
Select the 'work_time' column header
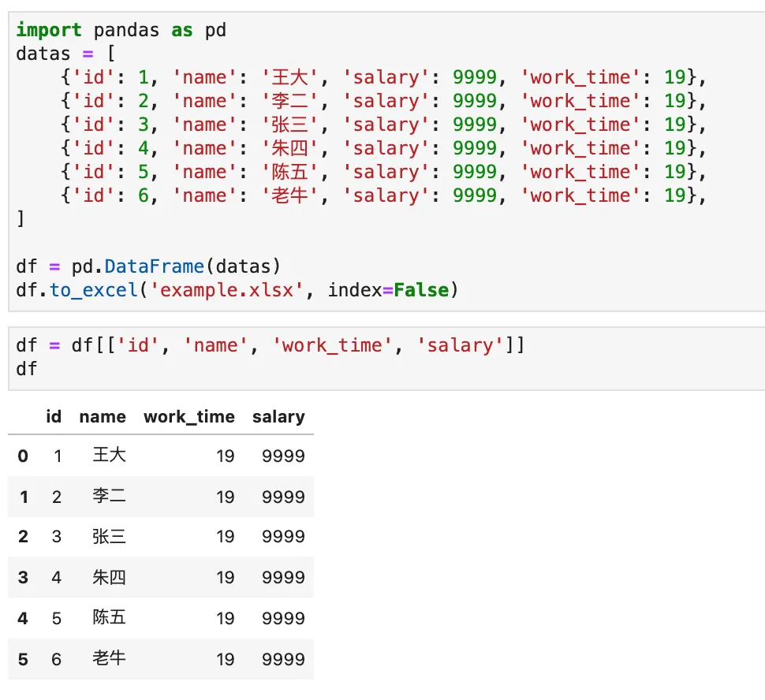click(x=189, y=417)
